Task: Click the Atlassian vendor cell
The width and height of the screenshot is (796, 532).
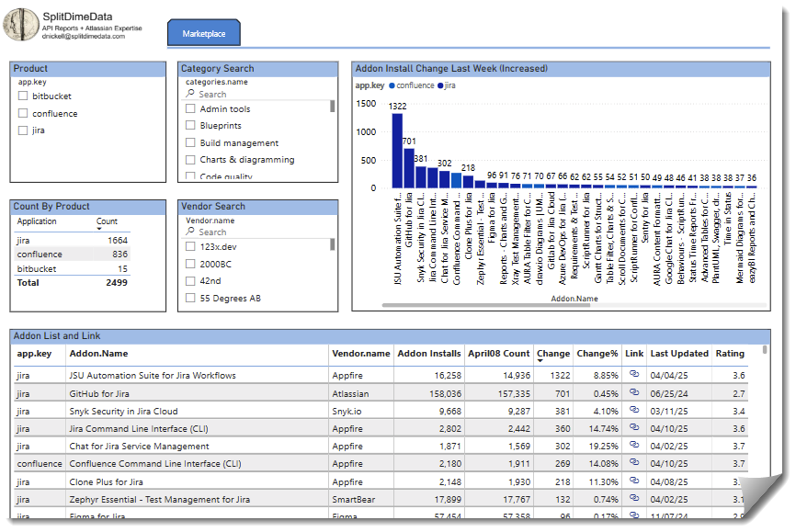Action: (350, 394)
